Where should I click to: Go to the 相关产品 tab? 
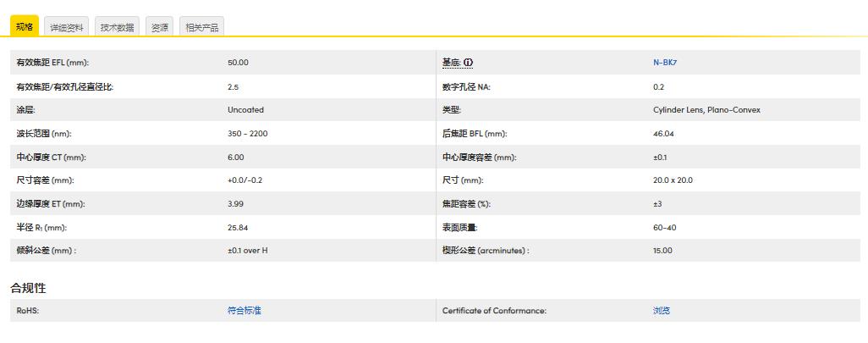coord(202,27)
